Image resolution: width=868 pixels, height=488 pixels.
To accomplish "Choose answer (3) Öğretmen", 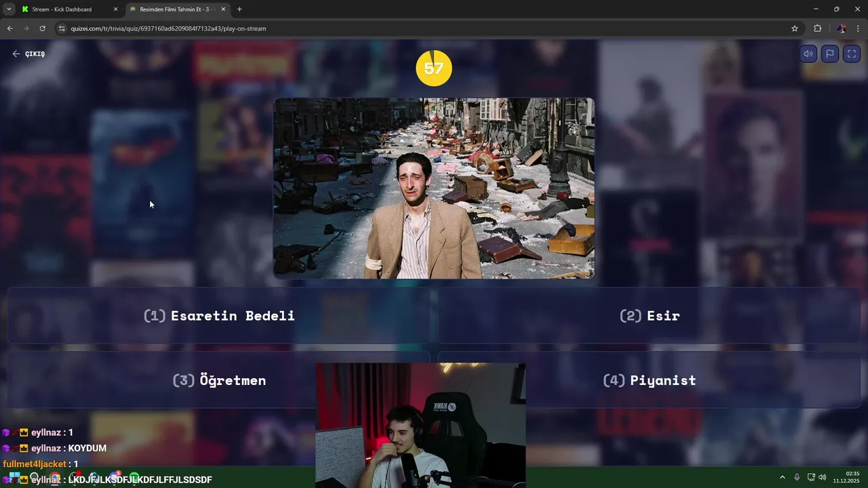I will [219, 380].
